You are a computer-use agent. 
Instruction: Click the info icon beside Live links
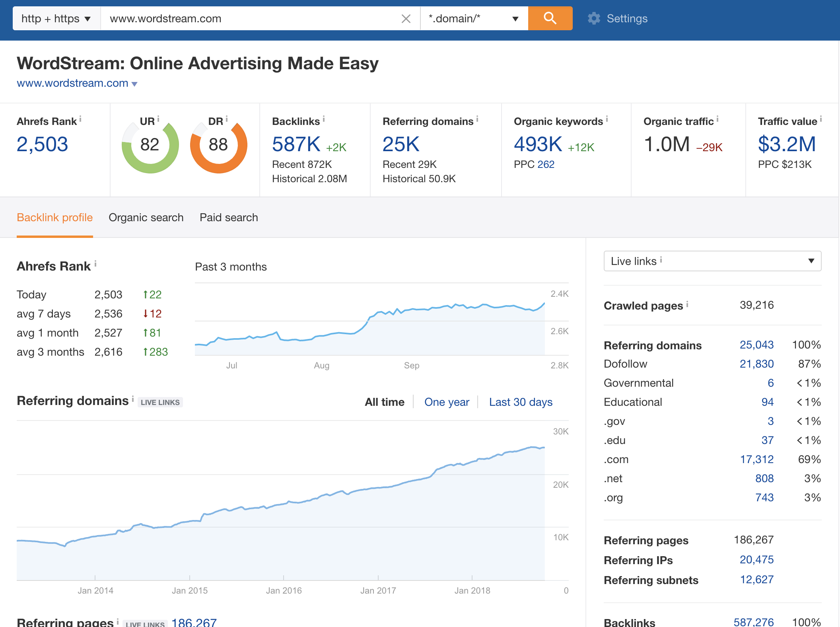pyautogui.click(x=661, y=259)
